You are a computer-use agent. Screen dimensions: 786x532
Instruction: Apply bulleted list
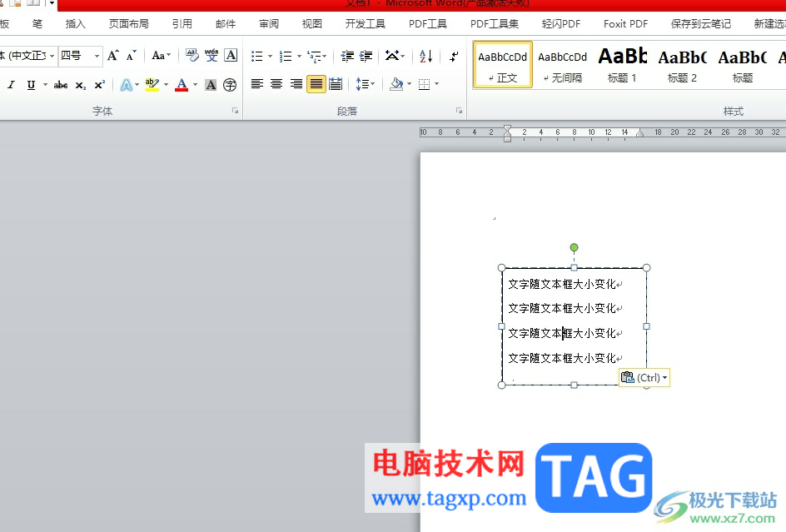(x=256, y=56)
